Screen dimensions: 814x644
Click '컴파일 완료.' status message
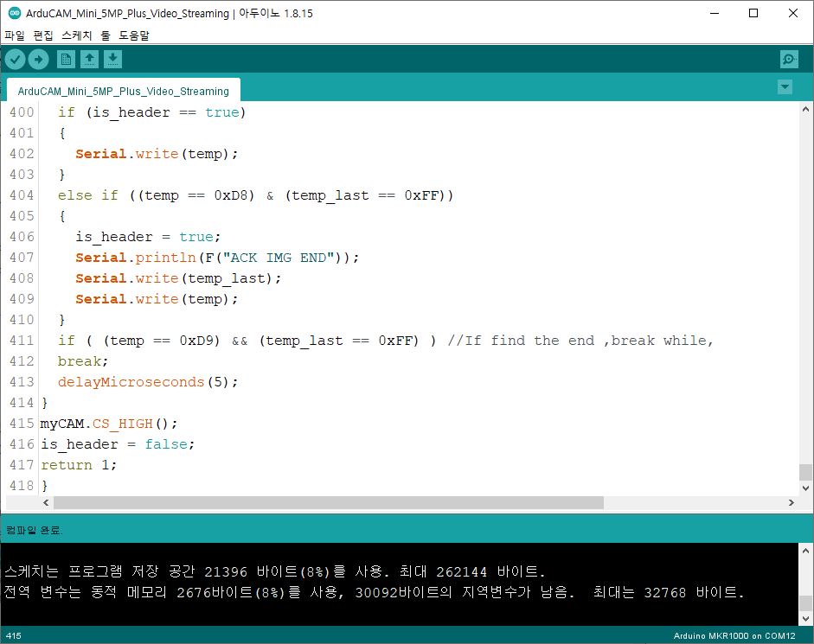click(35, 530)
